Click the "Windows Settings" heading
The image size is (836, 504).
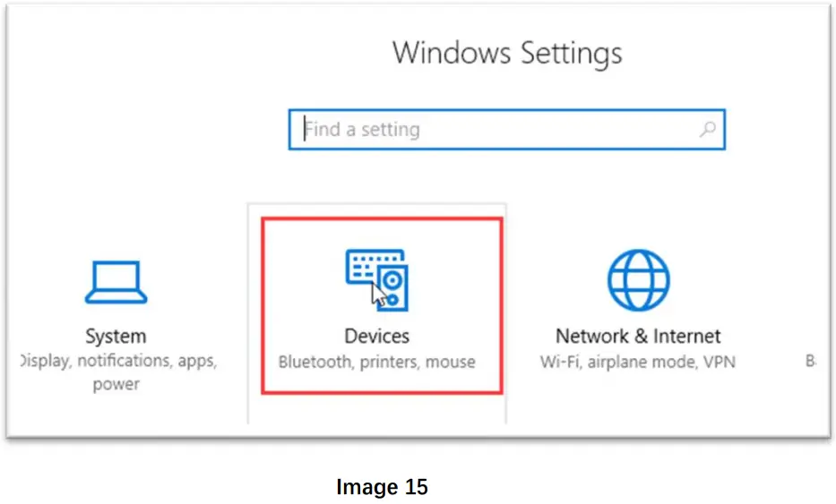(507, 52)
